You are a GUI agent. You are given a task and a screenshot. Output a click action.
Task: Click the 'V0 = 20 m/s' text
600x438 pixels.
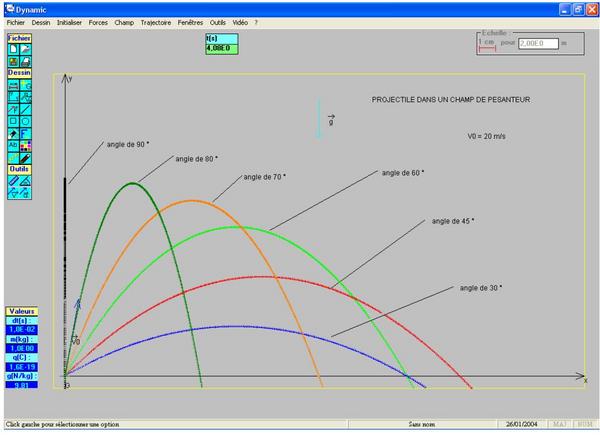pyautogui.click(x=486, y=137)
